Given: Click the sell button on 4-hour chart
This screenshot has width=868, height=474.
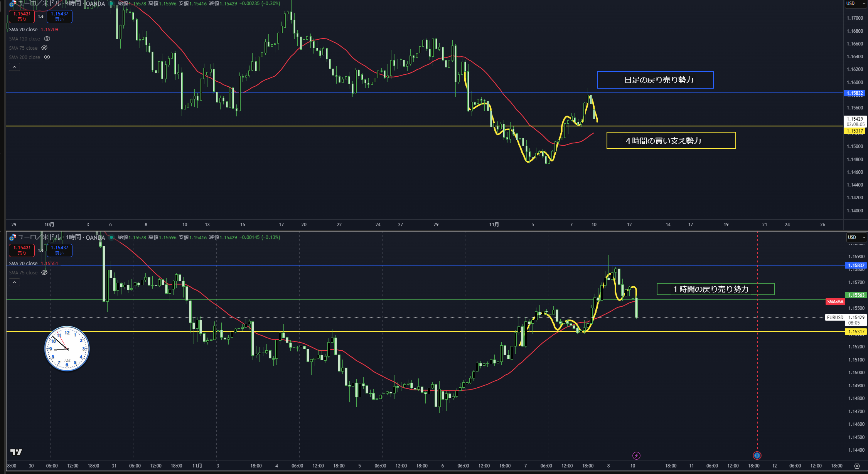Looking at the screenshot, I should pos(22,16).
